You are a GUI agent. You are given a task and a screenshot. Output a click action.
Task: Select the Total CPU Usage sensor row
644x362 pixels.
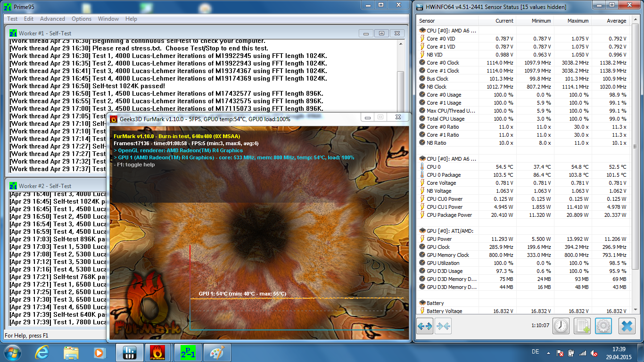(x=523, y=119)
